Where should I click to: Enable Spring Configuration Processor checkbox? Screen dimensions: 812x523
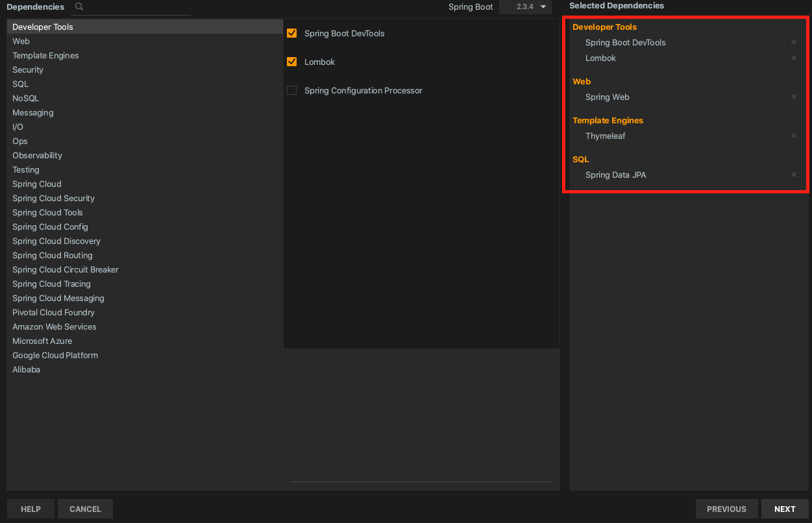pyautogui.click(x=292, y=90)
